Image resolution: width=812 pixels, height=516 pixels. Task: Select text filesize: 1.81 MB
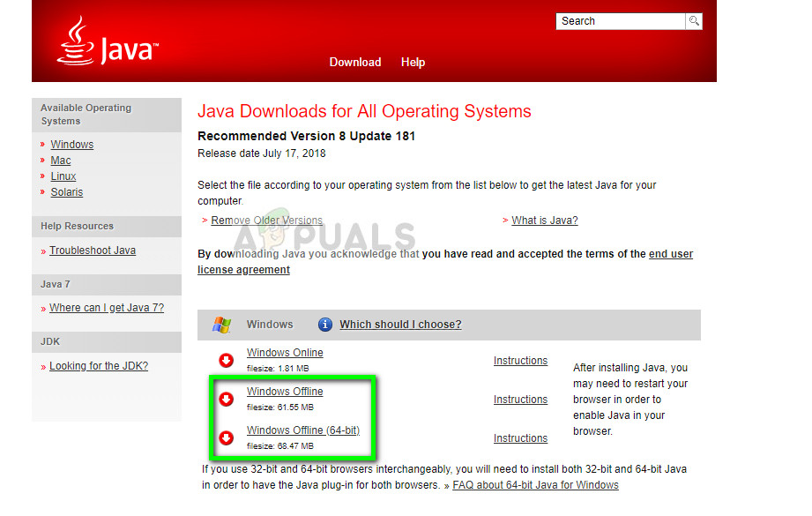pos(278,369)
